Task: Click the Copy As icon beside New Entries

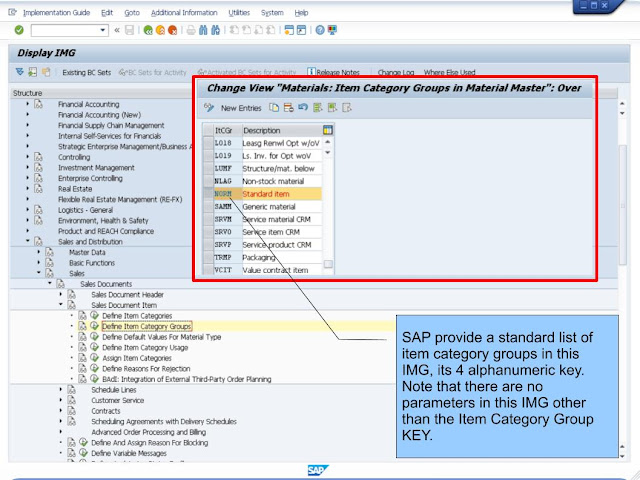Action: 274,108
